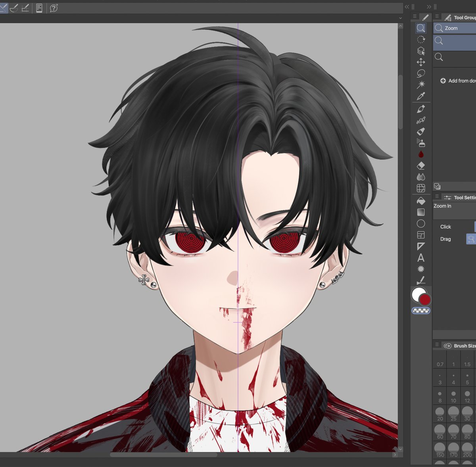Select the Figure ellipse tool
This screenshot has height=467, width=476.
421,224
